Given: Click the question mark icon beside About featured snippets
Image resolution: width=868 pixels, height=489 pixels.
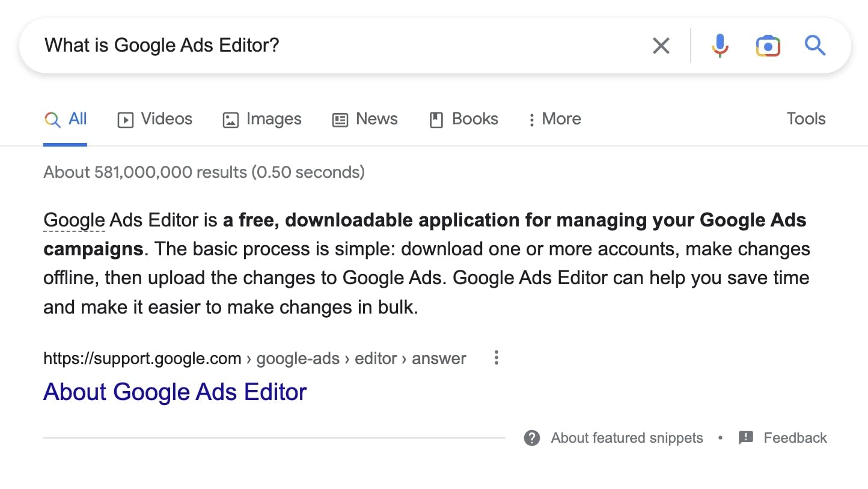Looking at the screenshot, I should click(x=531, y=438).
